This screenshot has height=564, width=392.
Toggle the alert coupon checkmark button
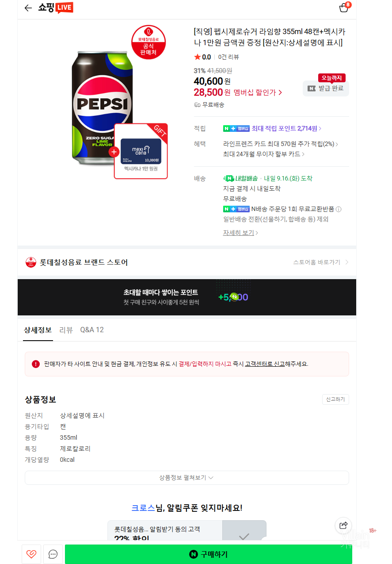pos(244,536)
